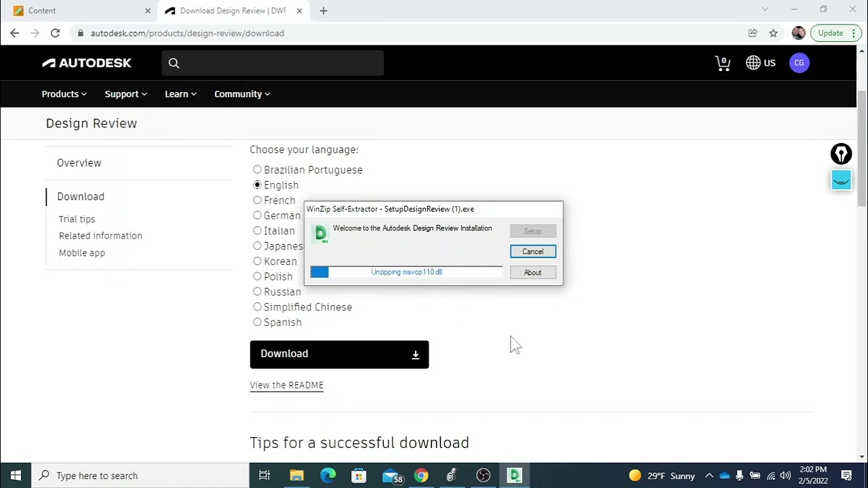Open the notification center icon
This screenshot has width=868, height=488.
tap(846, 476)
